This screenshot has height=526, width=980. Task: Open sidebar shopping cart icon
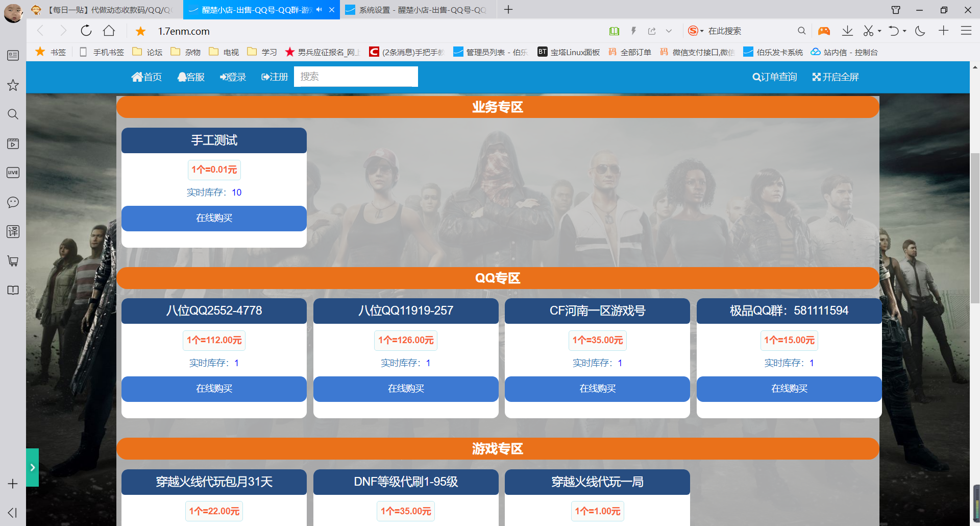(13, 261)
